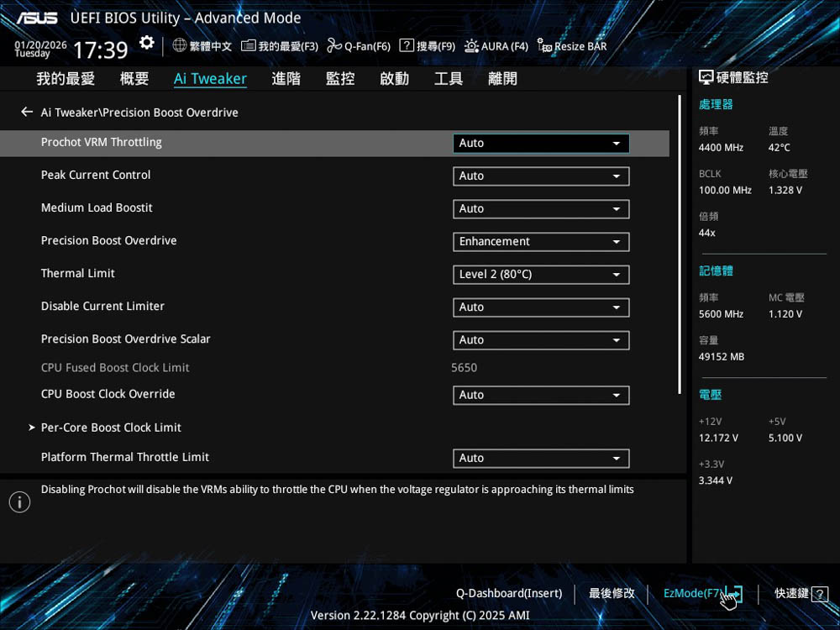The width and height of the screenshot is (840, 630).
Task: Switch to the 監控 monitor tab
Action: click(340, 79)
